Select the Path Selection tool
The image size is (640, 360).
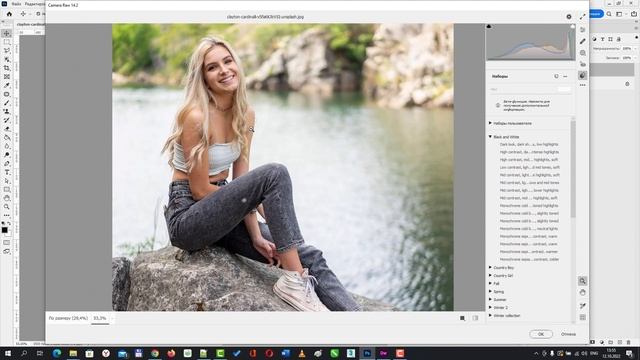click(x=7, y=181)
